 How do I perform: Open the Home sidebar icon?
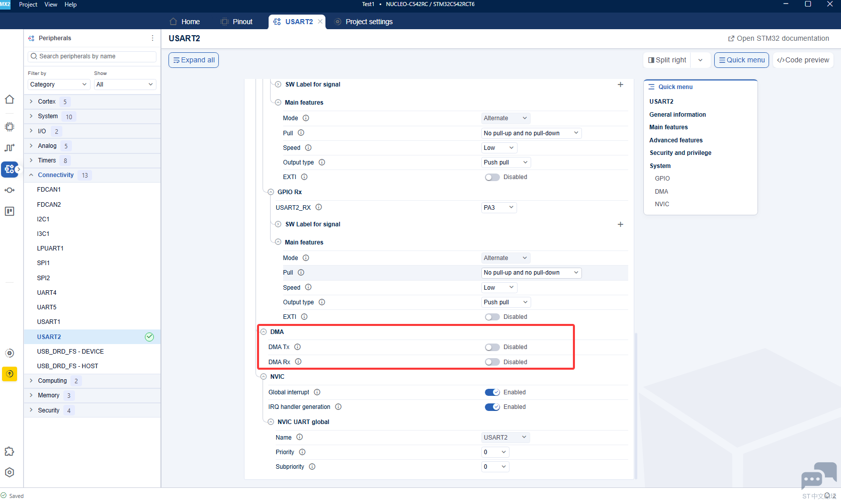point(10,100)
